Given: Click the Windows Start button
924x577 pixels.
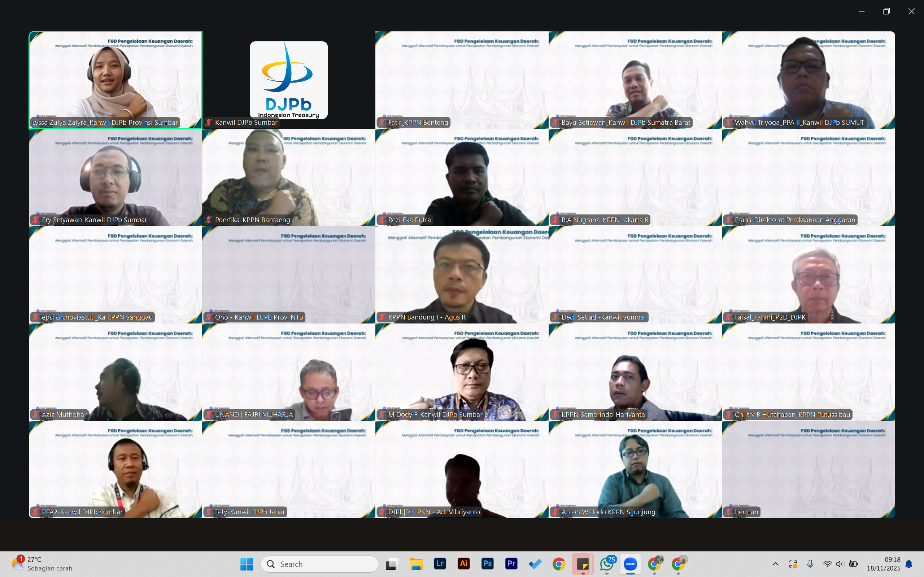Looking at the screenshot, I should click(247, 564).
